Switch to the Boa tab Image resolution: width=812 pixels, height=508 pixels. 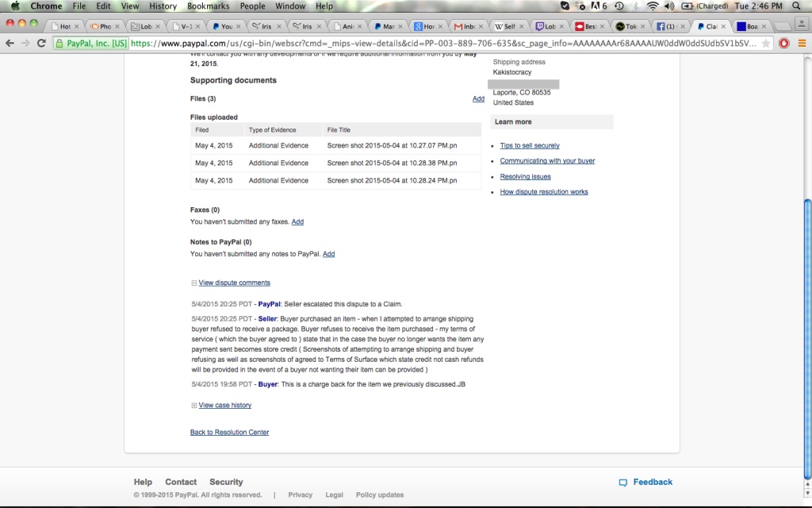pos(750,26)
